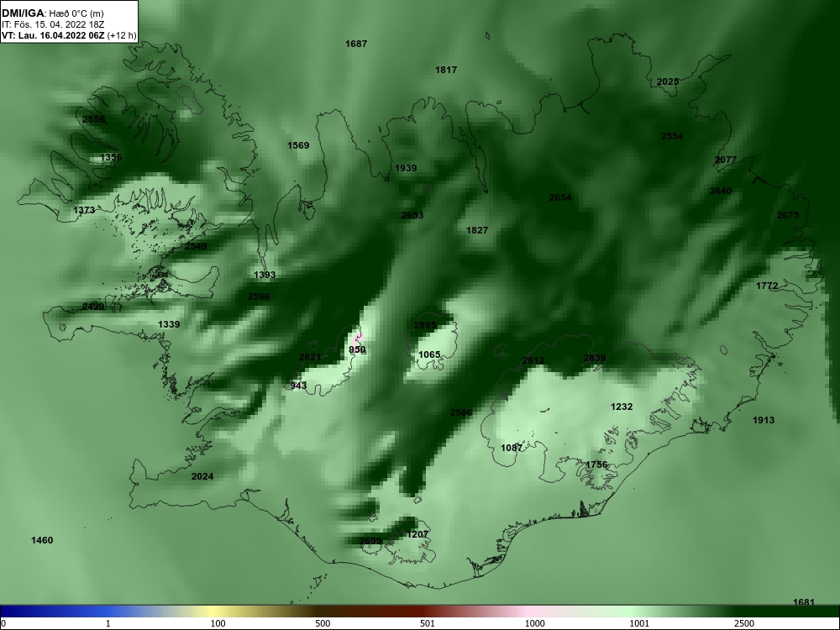Click the VT: Lau. 16.04.2022 06Z line

69,36
